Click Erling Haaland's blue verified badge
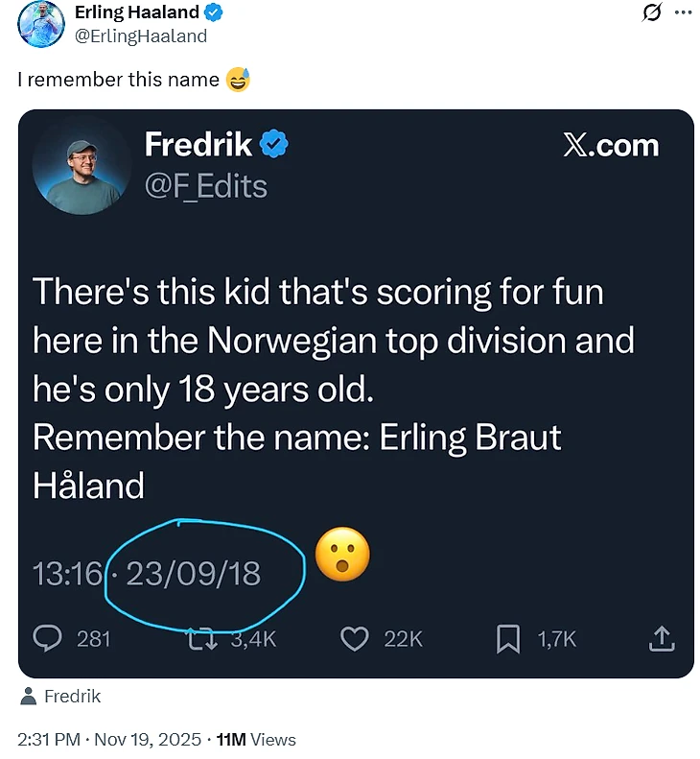 (215, 12)
